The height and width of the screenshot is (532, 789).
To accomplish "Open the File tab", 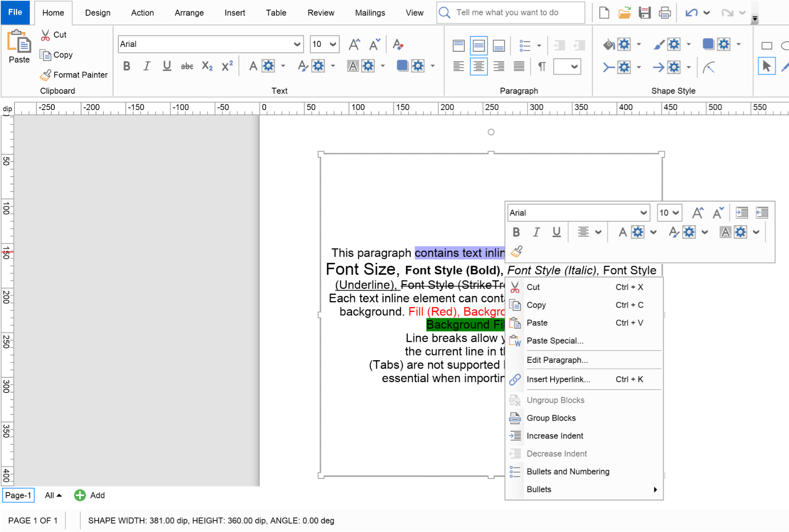I will pyautogui.click(x=15, y=12).
